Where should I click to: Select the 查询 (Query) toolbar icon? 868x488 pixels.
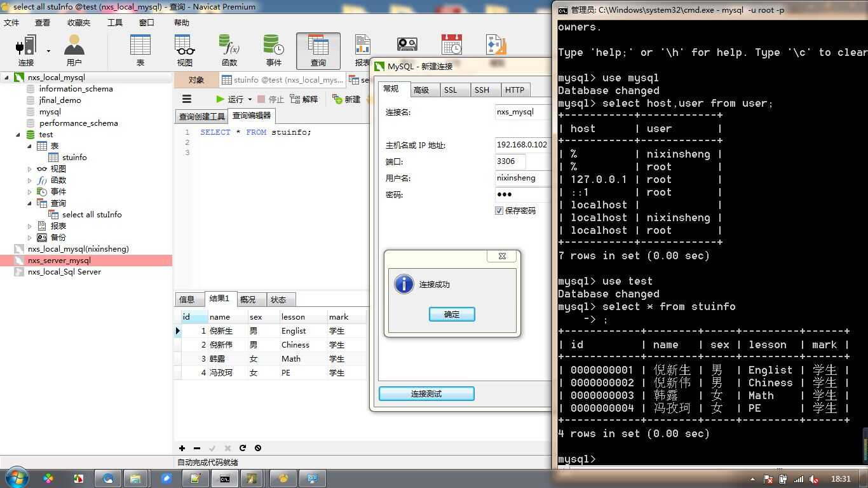[x=318, y=51]
